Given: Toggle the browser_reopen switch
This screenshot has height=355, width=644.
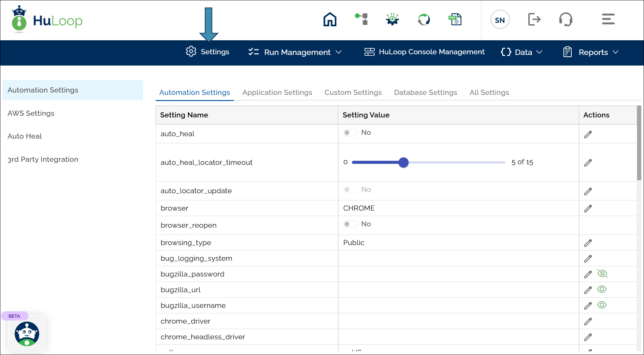Looking at the screenshot, I should 350,224.
